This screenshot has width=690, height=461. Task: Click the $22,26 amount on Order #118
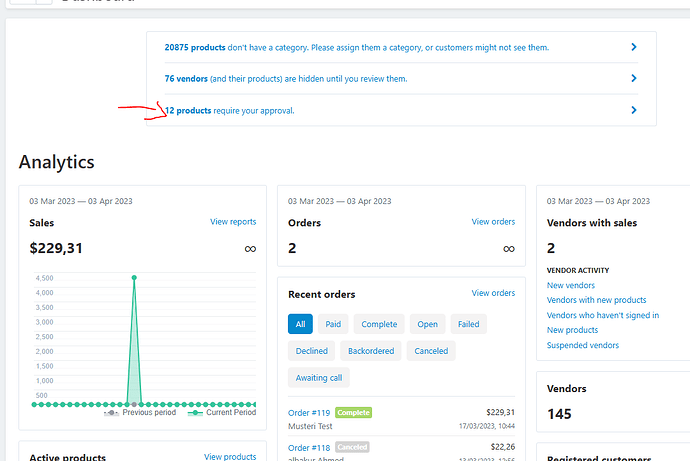[x=503, y=447]
